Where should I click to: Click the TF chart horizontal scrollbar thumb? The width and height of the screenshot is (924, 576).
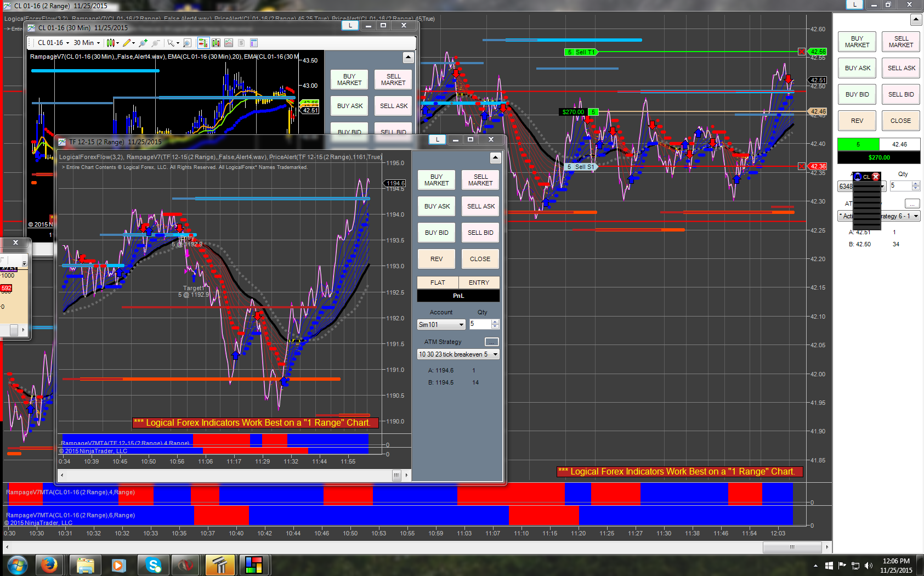pyautogui.click(x=396, y=475)
